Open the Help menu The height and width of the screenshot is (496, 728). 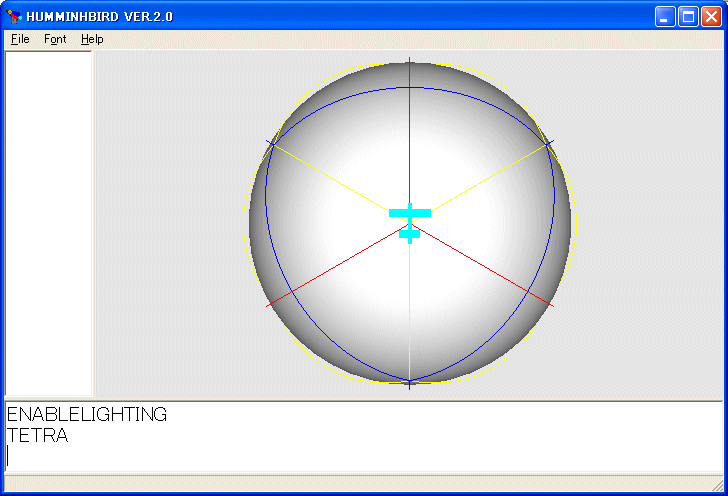click(92, 39)
